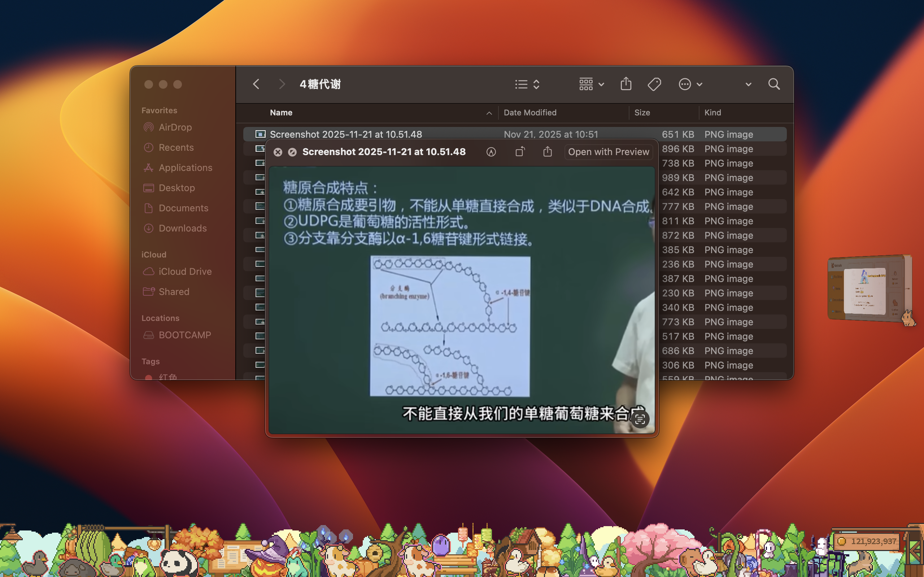924x577 pixels.
Task: Sort files by Date Modified column
Action: tap(530, 113)
